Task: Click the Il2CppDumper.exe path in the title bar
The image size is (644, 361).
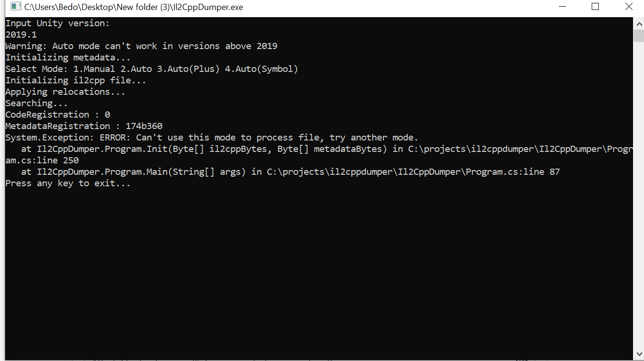Action: [x=133, y=7]
